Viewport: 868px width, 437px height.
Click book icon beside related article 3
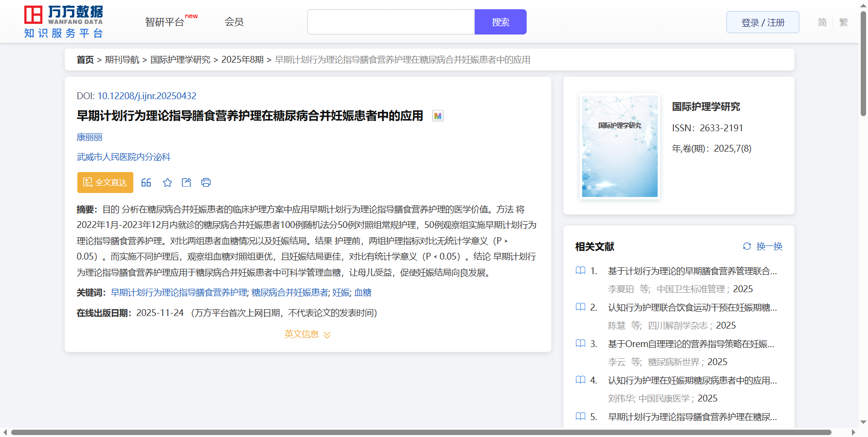[x=580, y=344]
